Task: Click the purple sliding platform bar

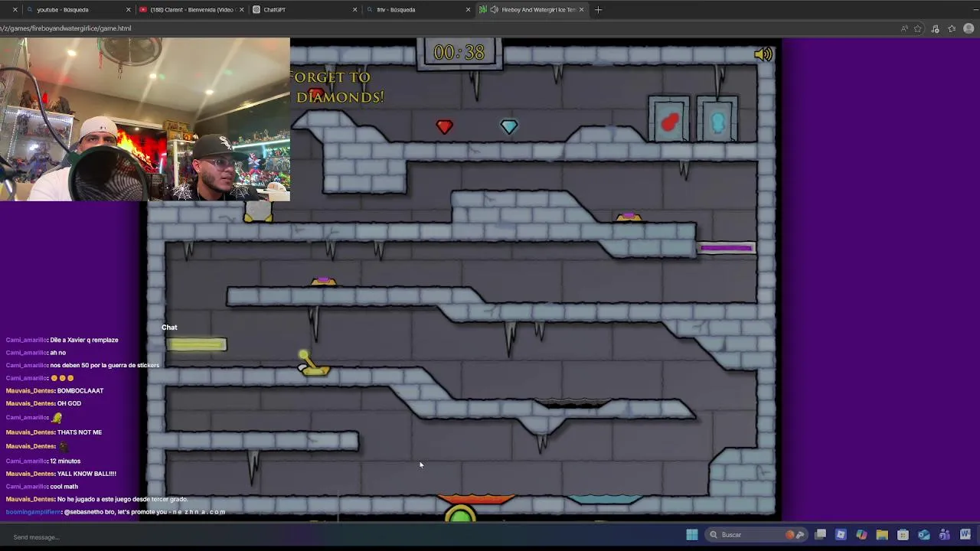Action: [x=727, y=248]
